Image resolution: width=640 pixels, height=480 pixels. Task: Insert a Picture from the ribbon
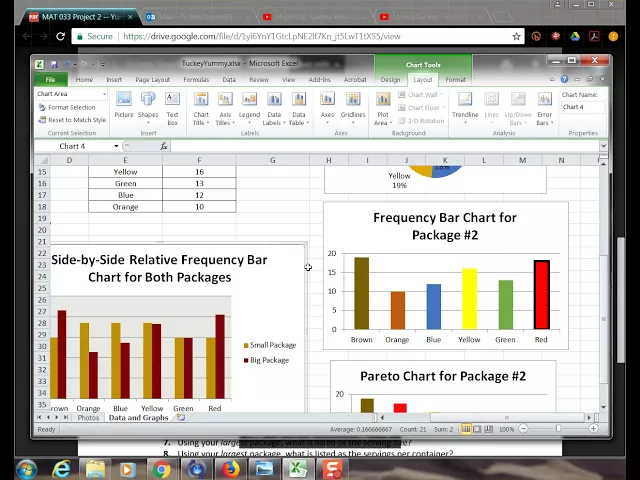click(x=124, y=105)
